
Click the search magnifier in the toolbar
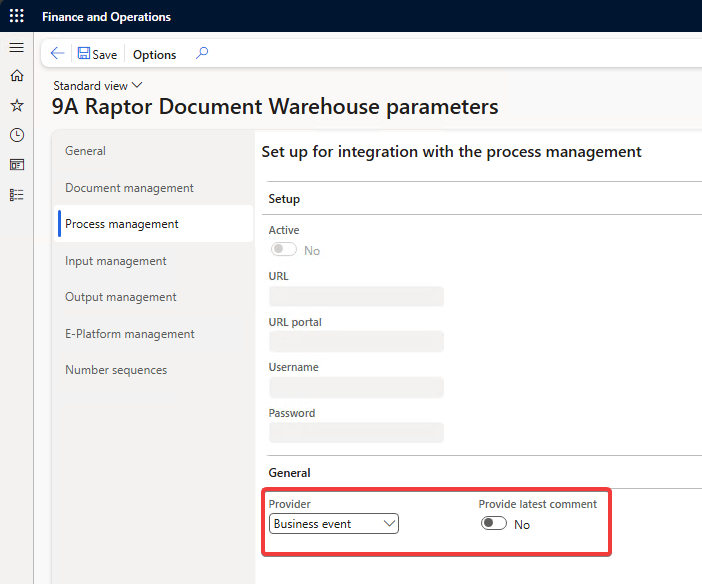point(202,54)
